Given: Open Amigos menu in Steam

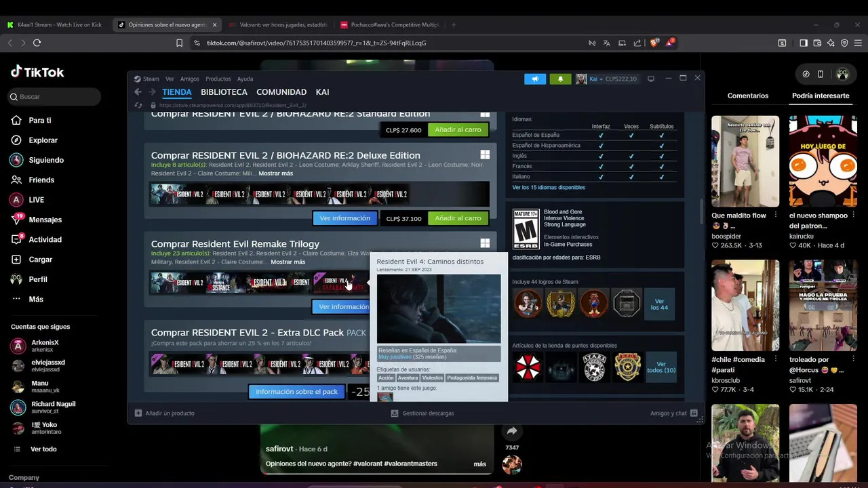Looking at the screenshot, I should pyautogui.click(x=189, y=79).
